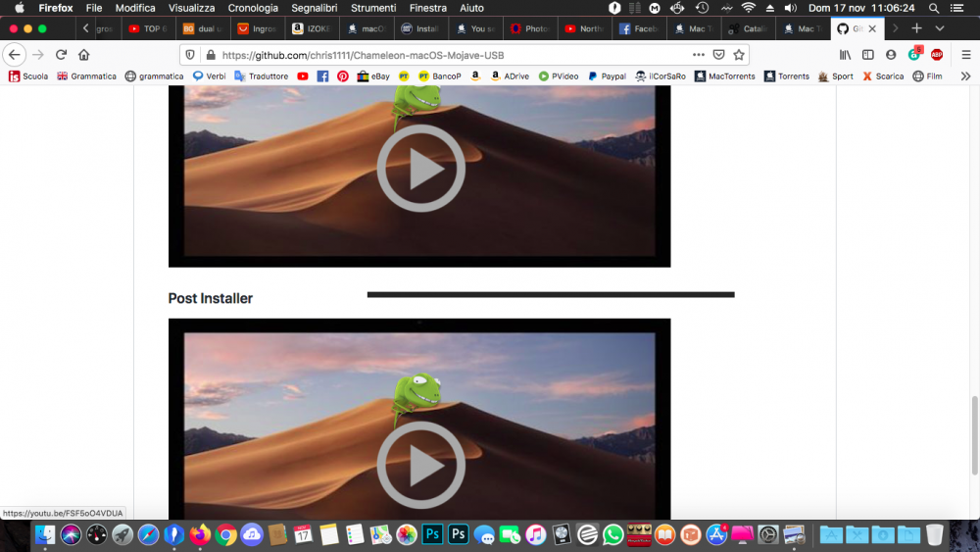The image size is (980, 552).
Task: Open Finder from the Dock
Action: 45,535
